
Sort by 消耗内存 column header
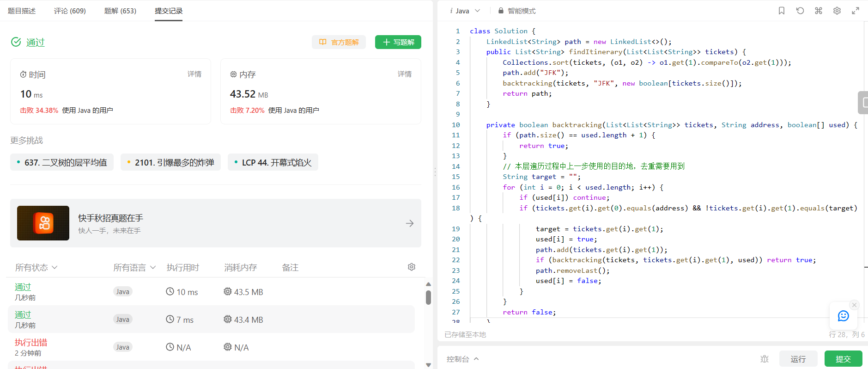click(241, 267)
